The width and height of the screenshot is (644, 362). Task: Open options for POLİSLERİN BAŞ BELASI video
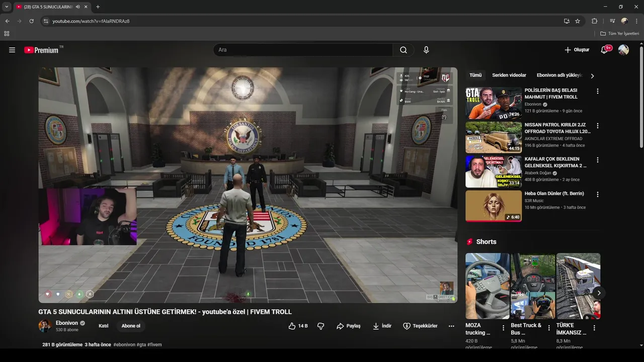pyautogui.click(x=598, y=91)
